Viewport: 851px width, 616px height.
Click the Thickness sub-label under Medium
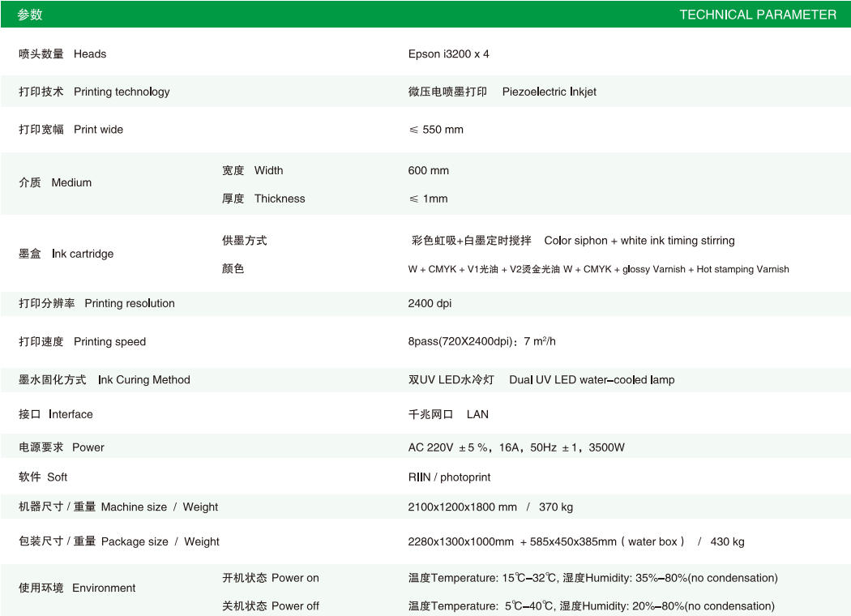pos(263,199)
